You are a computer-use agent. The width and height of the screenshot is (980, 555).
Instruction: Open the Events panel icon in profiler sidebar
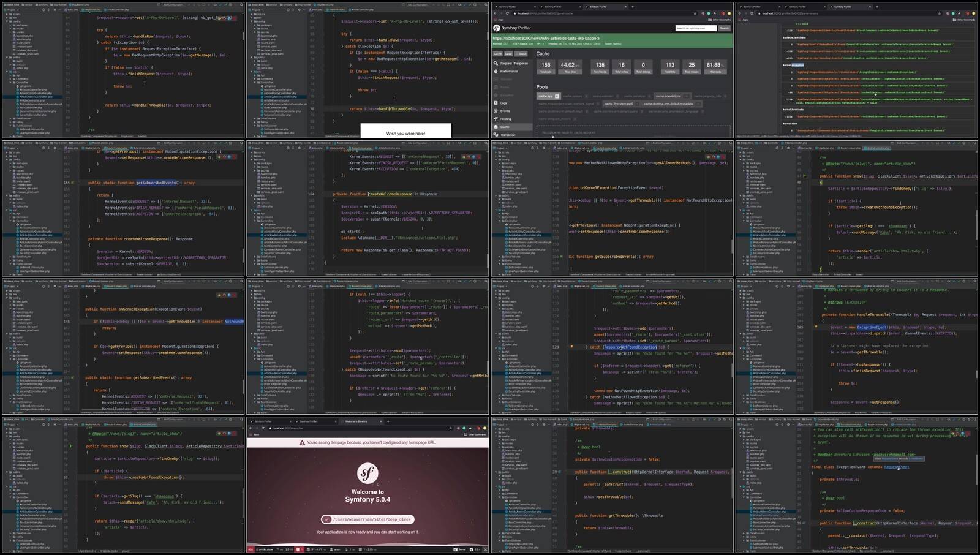496,111
